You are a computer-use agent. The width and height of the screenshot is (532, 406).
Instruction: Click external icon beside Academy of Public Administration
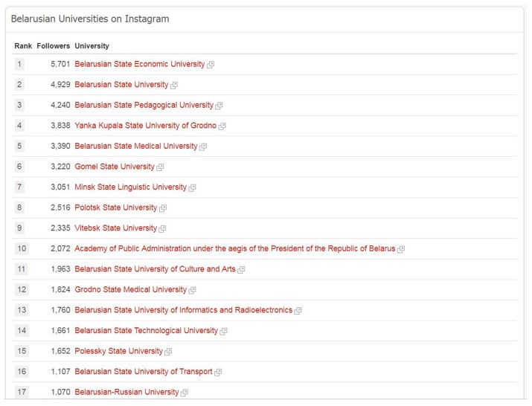(x=401, y=249)
